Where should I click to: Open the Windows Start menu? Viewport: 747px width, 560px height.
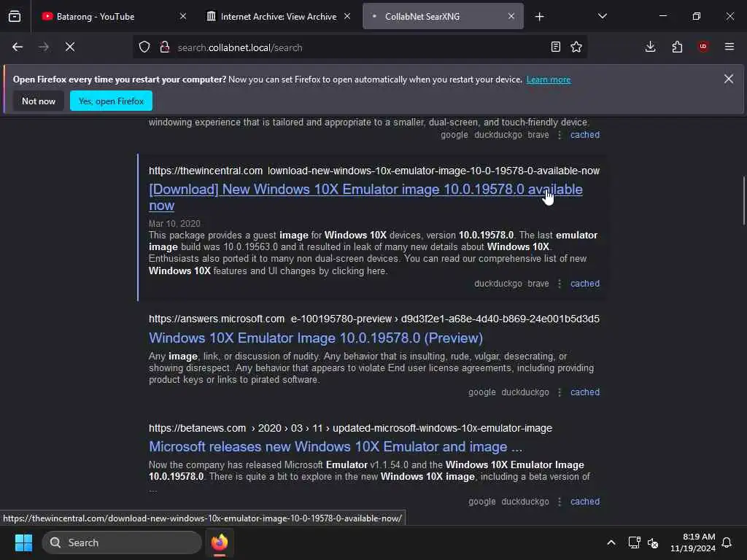(23, 542)
